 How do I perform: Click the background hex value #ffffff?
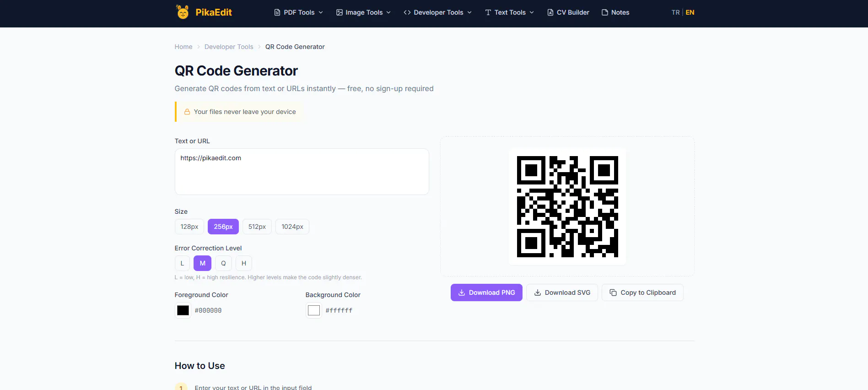click(x=339, y=310)
